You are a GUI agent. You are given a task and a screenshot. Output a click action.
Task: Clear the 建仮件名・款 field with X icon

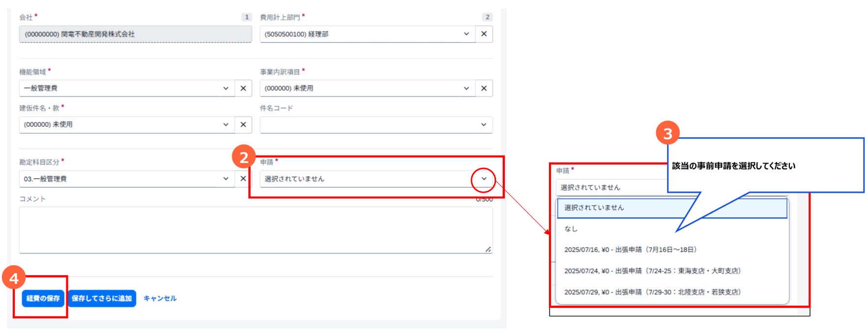243,125
